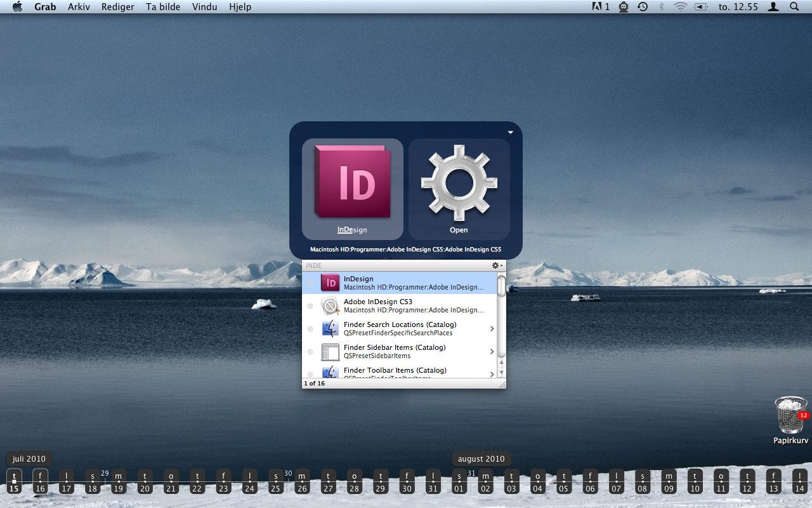Click the Finder Sidebar Items window icon

click(330, 351)
